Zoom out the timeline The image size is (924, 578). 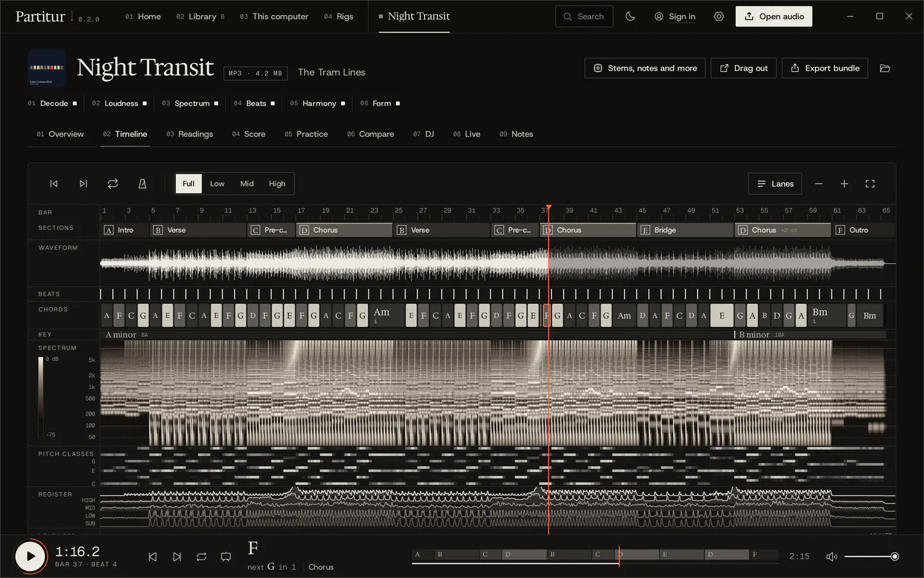click(819, 184)
